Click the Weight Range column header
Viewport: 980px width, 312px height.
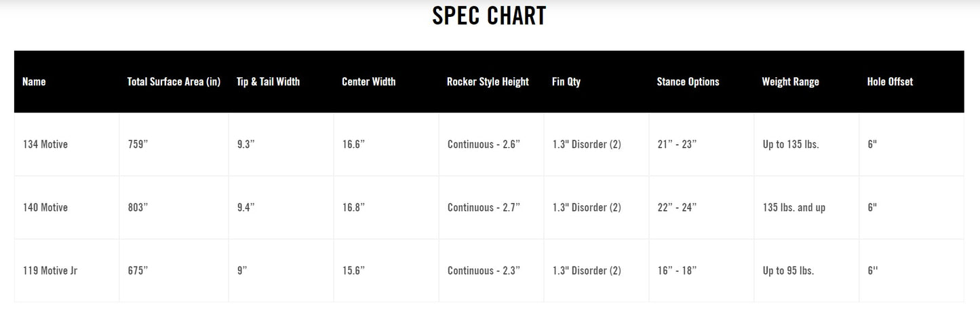pyautogui.click(x=790, y=81)
